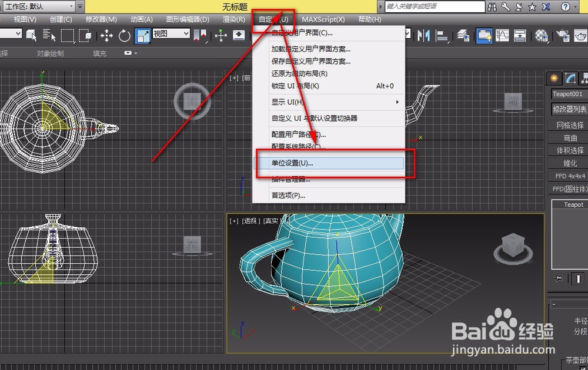Click the 填充 ribbon tab
This screenshot has height=370, width=588.
[99, 53]
